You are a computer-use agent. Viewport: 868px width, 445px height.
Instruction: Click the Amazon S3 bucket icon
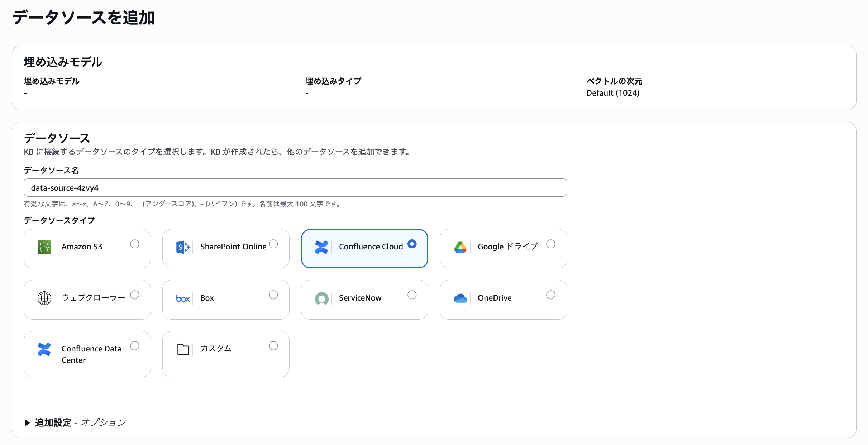pos(44,247)
